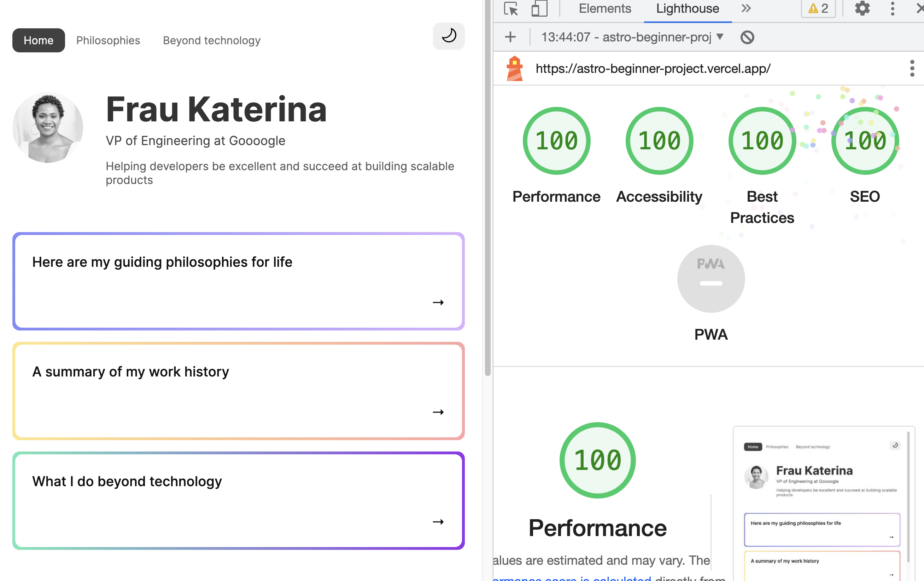Click the DevTools settings gear icon
This screenshot has width=924, height=581.
(x=862, y=9)
